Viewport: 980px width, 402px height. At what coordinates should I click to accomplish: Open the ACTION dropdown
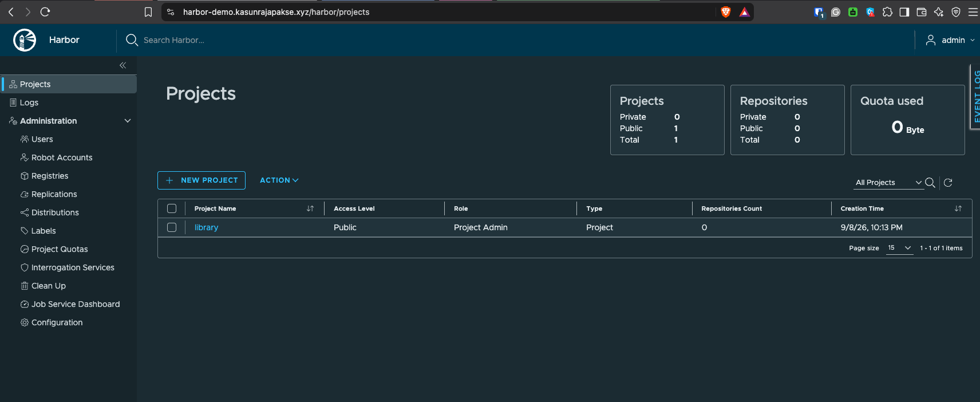click(x=279, y=180)
